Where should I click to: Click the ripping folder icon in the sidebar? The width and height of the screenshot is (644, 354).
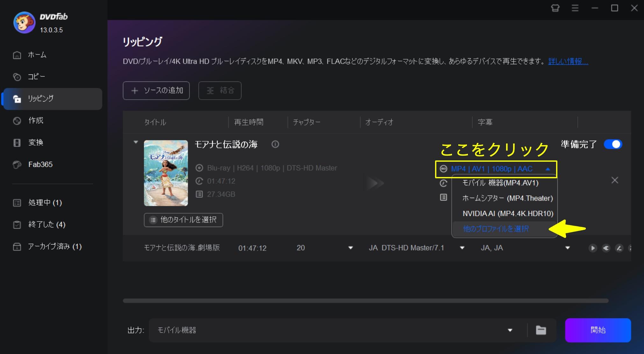pos(17,99)
